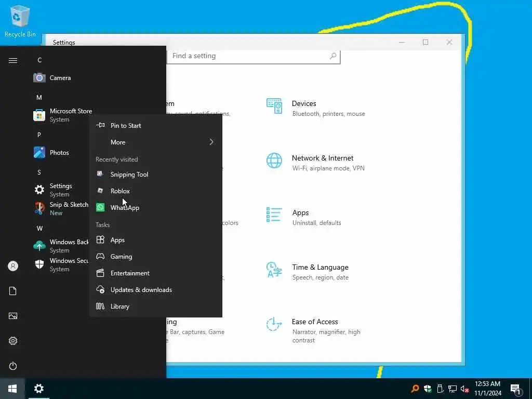The height and width of the screenshot is (399, 532).
Task: Click the Find a setting search box
Action: click(x=253, y=56)
